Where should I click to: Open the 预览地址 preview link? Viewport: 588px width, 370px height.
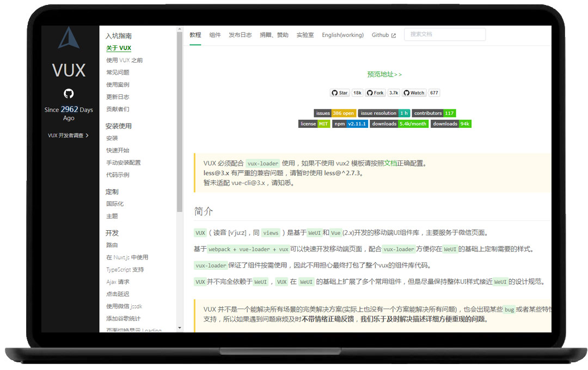(x=384, y=75)
